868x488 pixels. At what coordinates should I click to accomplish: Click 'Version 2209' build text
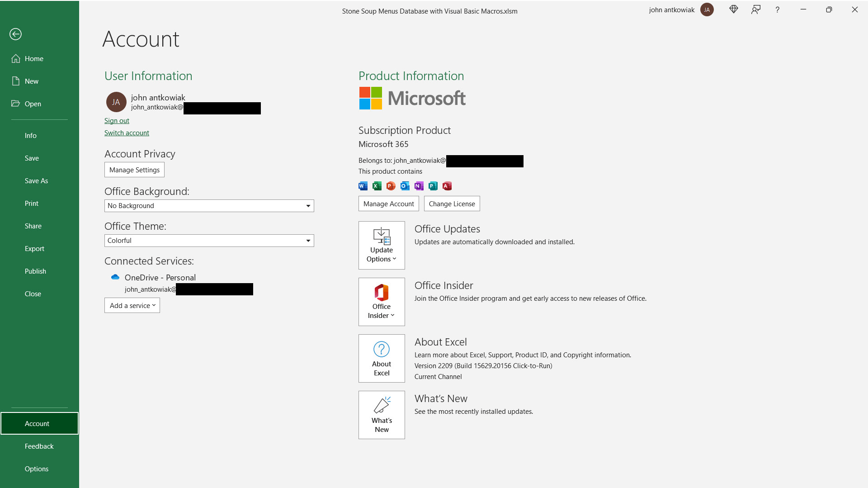coord(483,366)
